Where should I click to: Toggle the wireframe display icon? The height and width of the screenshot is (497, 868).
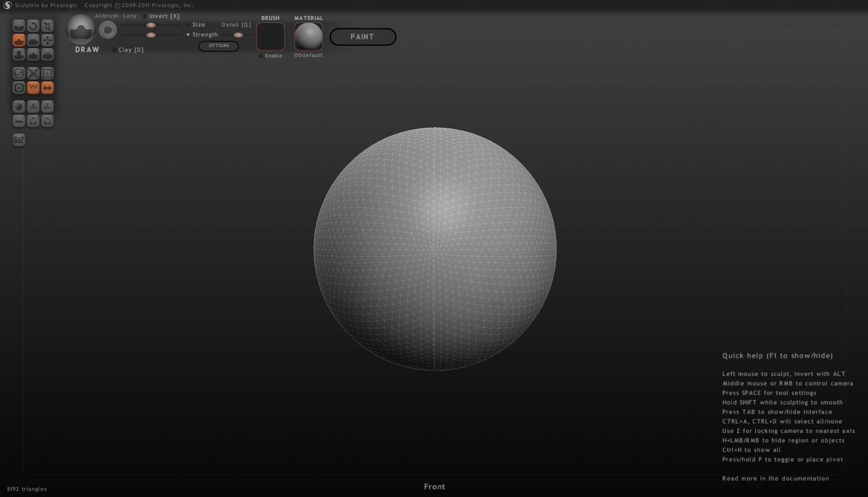pos(33,88)
